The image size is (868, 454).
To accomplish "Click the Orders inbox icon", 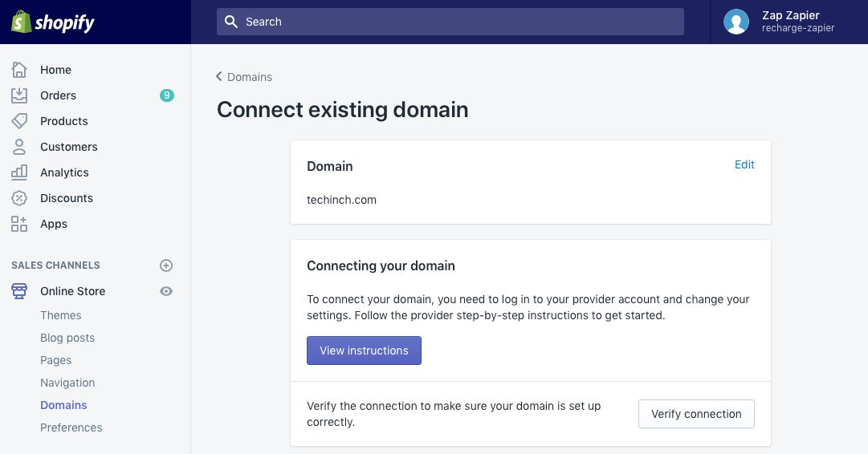I will [19, 95].
